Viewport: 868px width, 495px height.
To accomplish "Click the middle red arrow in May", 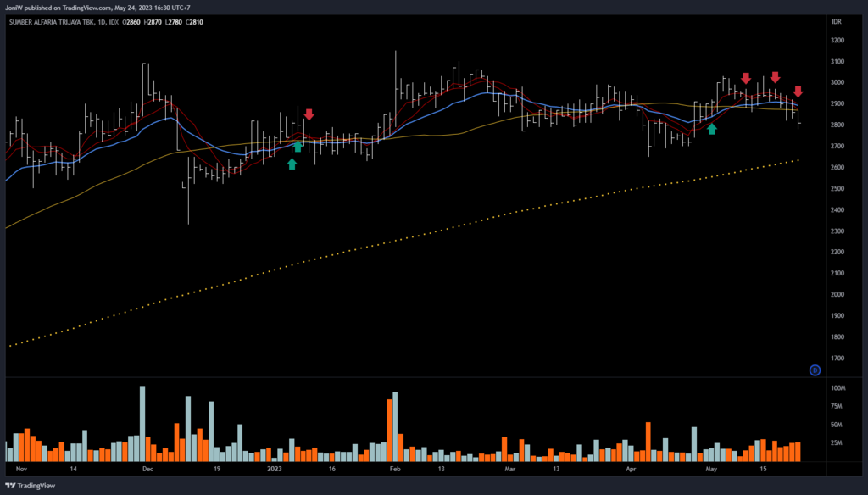I will tap(775, 78).
